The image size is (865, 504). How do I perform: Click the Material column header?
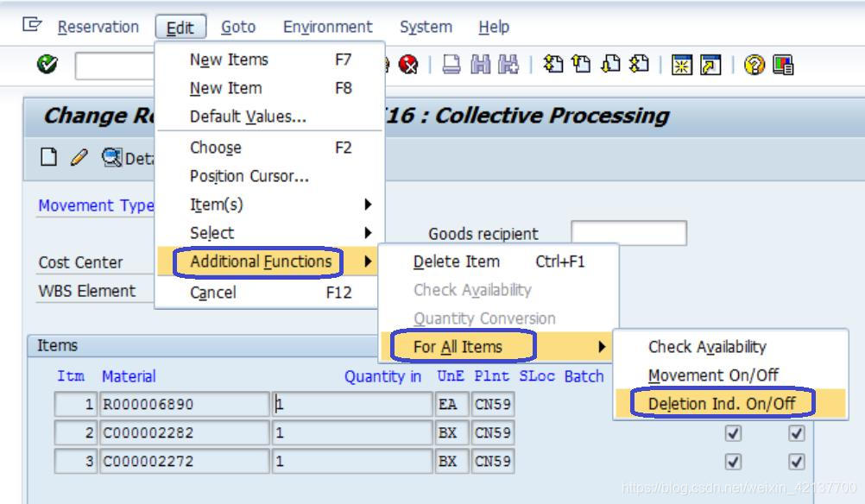point(129,376)
